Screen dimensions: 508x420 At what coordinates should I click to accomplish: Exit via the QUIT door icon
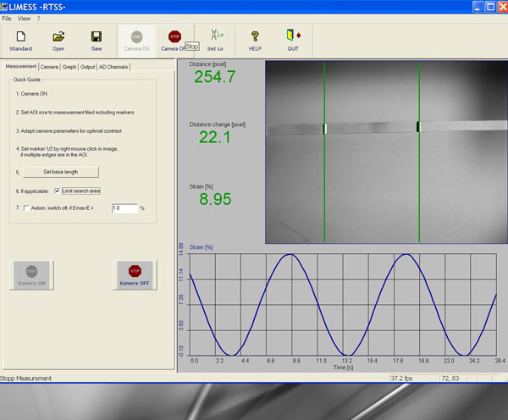click(x=293, y=36)
